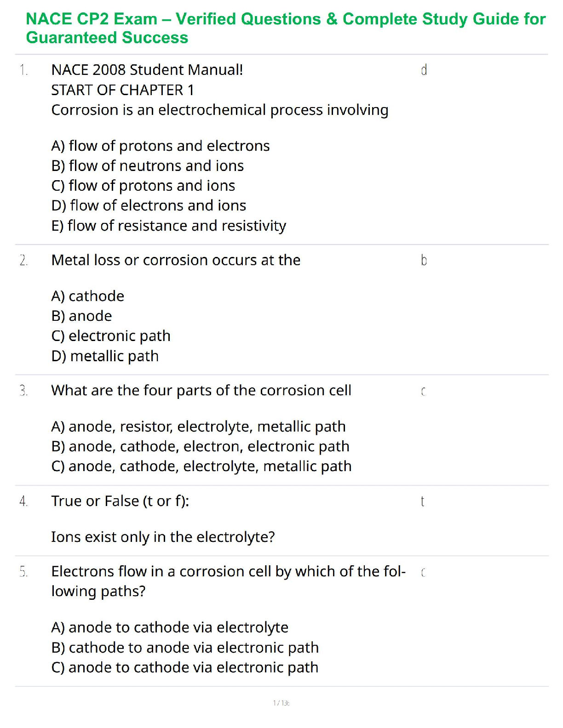Select option D) flow of electrons and ions

pyautogui.click(x=149, y=205)
